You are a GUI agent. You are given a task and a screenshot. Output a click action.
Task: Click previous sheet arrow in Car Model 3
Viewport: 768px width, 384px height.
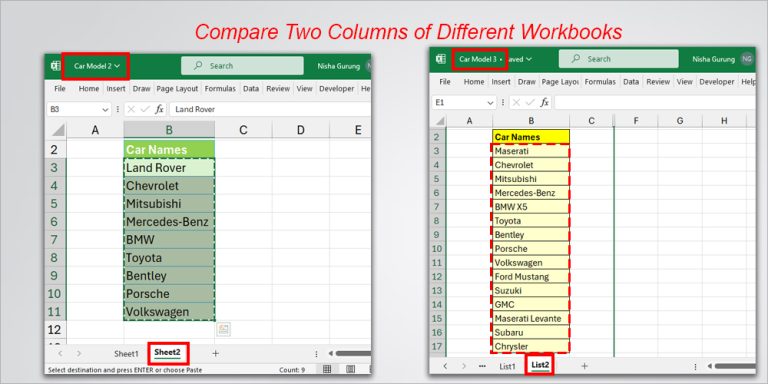(445, 366)
